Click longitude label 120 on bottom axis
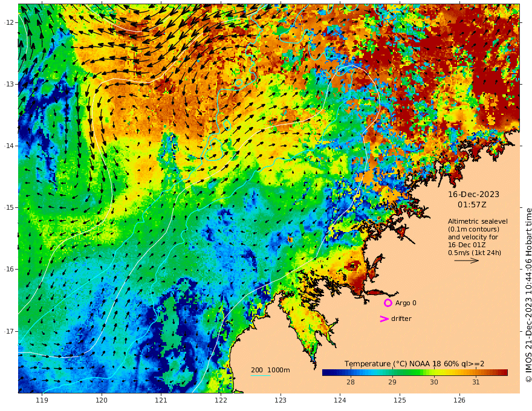The image size is (532, 411). [x=102, y=401]
